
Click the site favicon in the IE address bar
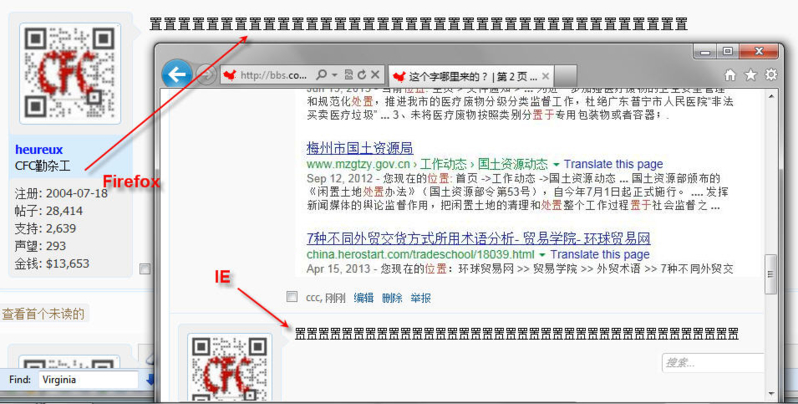[230, 75]
